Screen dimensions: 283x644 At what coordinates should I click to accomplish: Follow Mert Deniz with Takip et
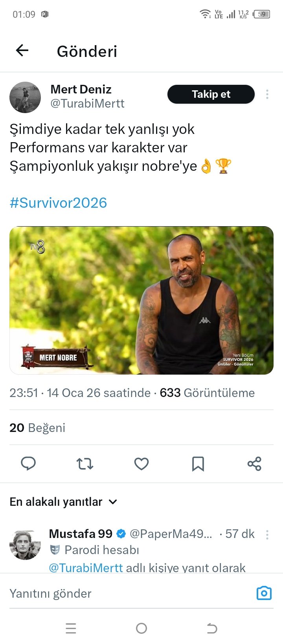211,94
